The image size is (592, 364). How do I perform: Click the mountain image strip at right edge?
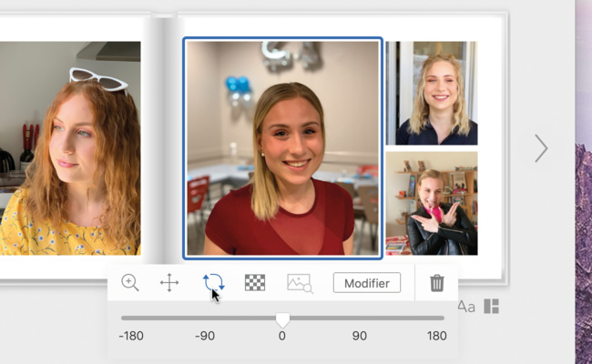583,182
